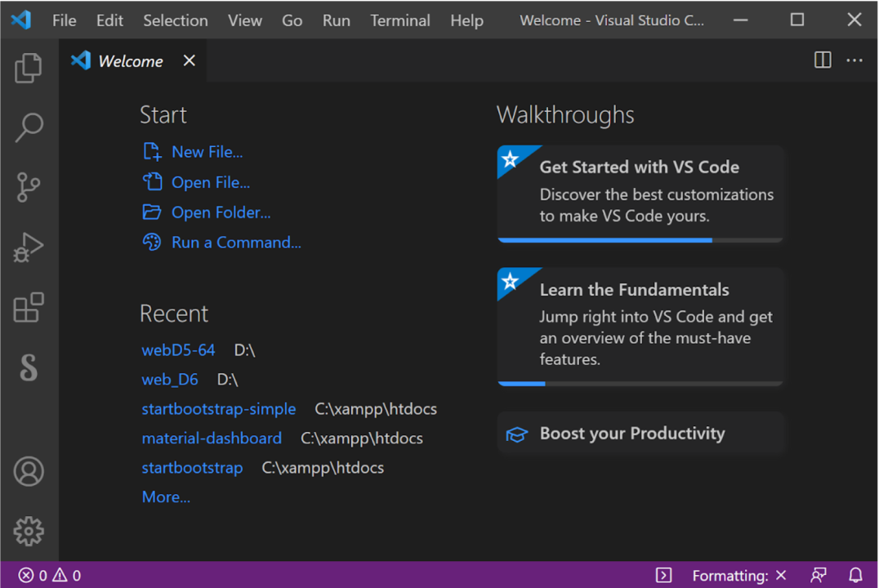Open the Terminal menu

[x=399, y=20]
